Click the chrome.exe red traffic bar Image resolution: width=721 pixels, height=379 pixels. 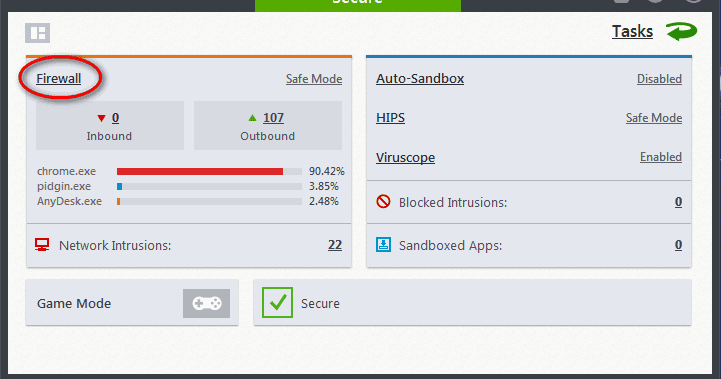pos(200,171)
